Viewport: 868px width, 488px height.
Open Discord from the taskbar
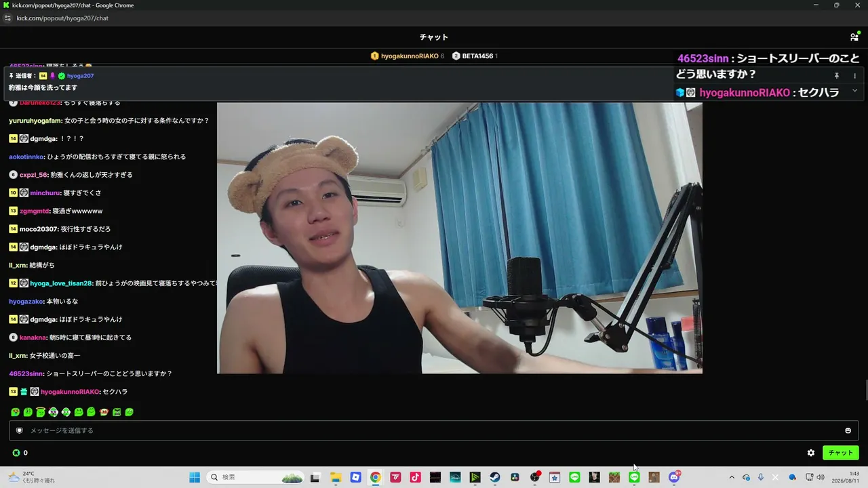[x=674, y=477]
